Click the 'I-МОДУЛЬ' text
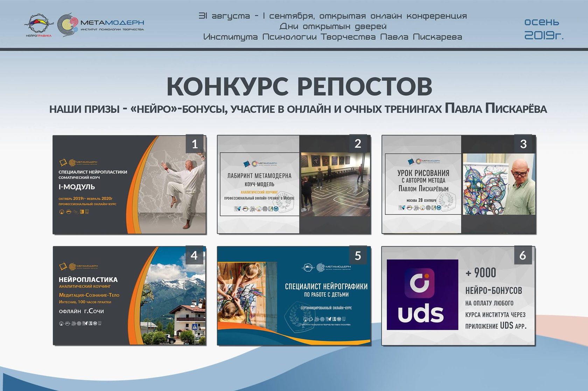Image resolution: width=588 pixels, height=391 pixels. click(77, 187)
